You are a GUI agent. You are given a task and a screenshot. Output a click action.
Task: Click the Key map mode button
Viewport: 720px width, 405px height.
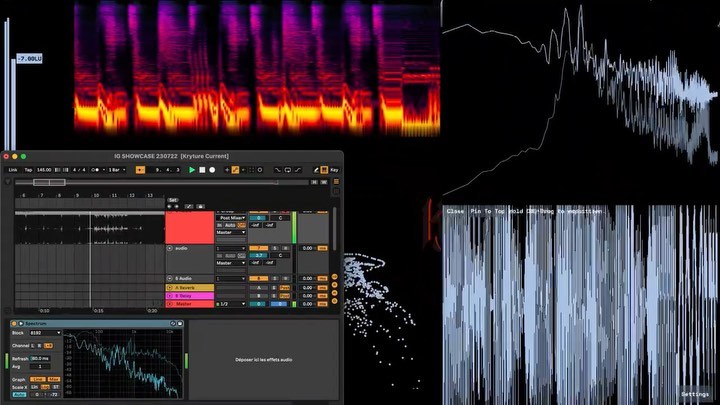[x=334, y=170]
